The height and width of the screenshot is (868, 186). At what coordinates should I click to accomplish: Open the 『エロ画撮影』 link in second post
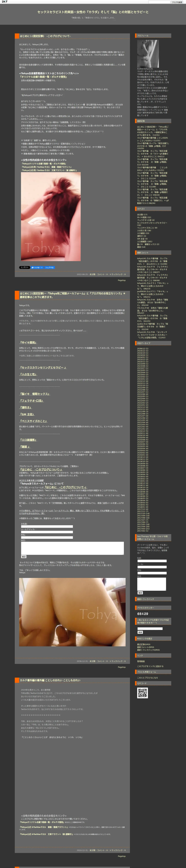[x=28, y=440]
